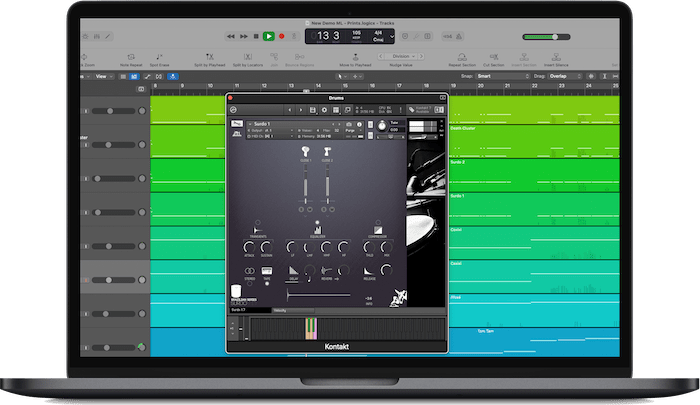Viewport: 700px width, 405px height.
Task: Click nudge left arrow beside Division
Action: click(381, 56)
